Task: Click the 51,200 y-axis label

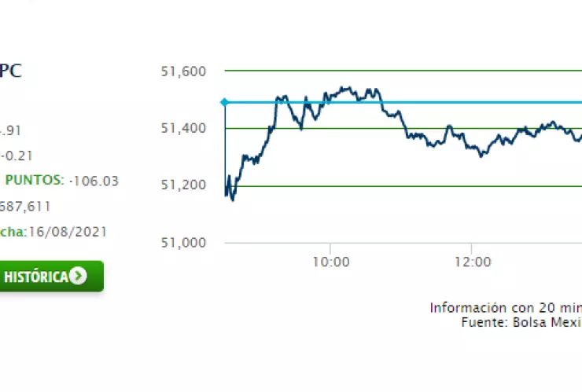Action: pos(182,185)
